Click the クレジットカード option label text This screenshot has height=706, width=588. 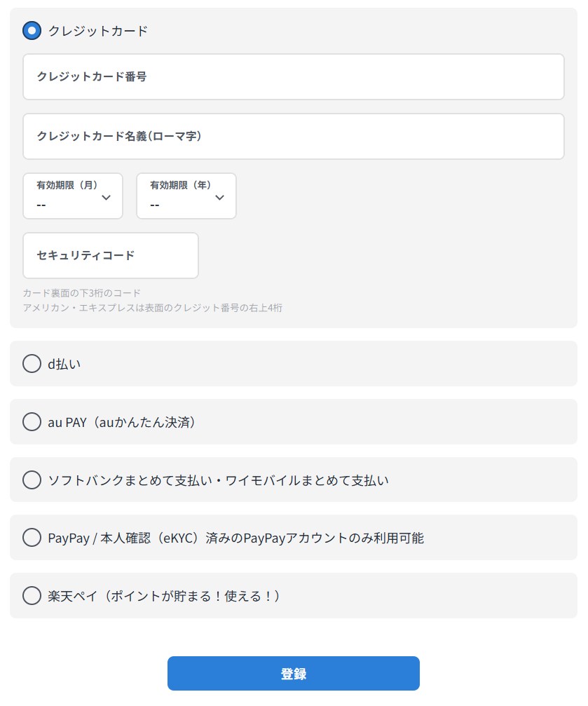click(x=98, y=31)
